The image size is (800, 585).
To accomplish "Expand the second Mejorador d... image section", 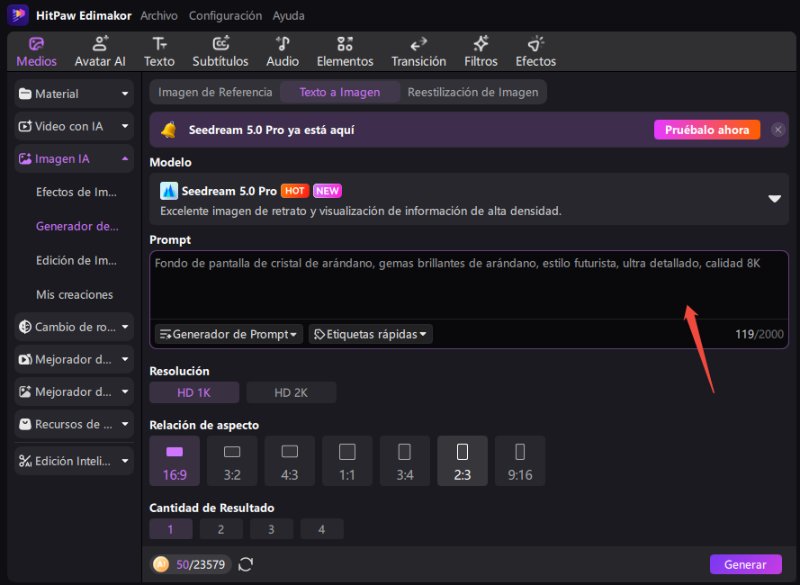I will [74, 392].
